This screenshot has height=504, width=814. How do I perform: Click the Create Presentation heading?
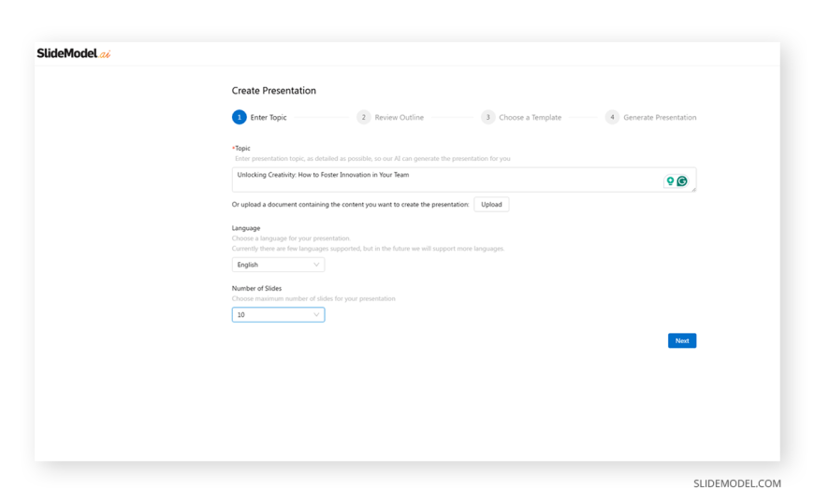[x=273, y=91]
